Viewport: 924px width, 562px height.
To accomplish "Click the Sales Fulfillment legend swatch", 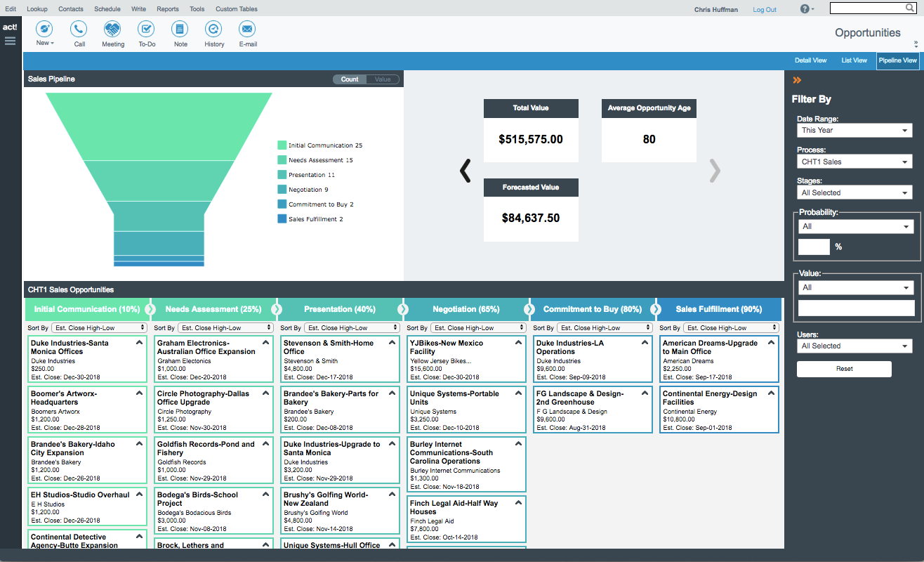I will point(282,219).
